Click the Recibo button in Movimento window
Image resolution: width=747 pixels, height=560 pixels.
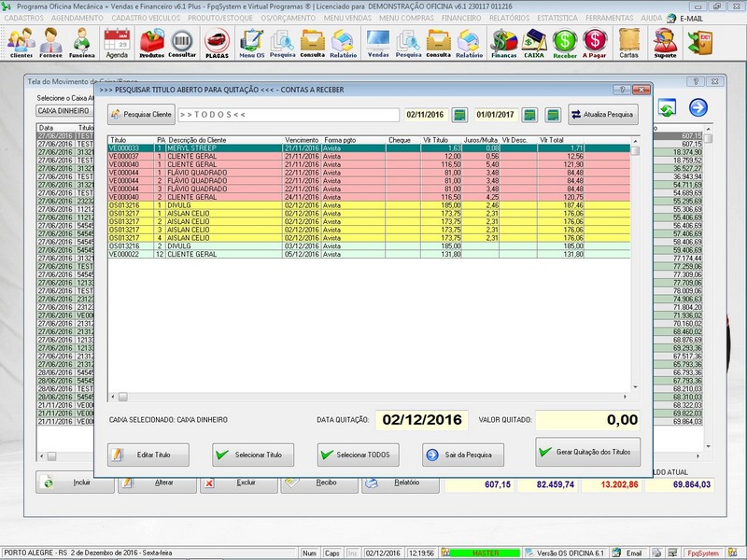point(319,483)
